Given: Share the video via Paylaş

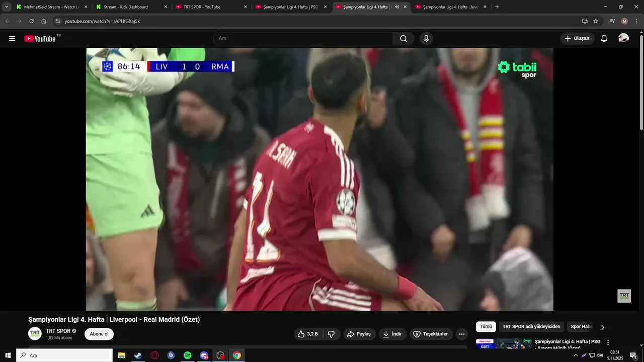Looking at the screenshot, I should pyautogui.click(x=359, y=334).
